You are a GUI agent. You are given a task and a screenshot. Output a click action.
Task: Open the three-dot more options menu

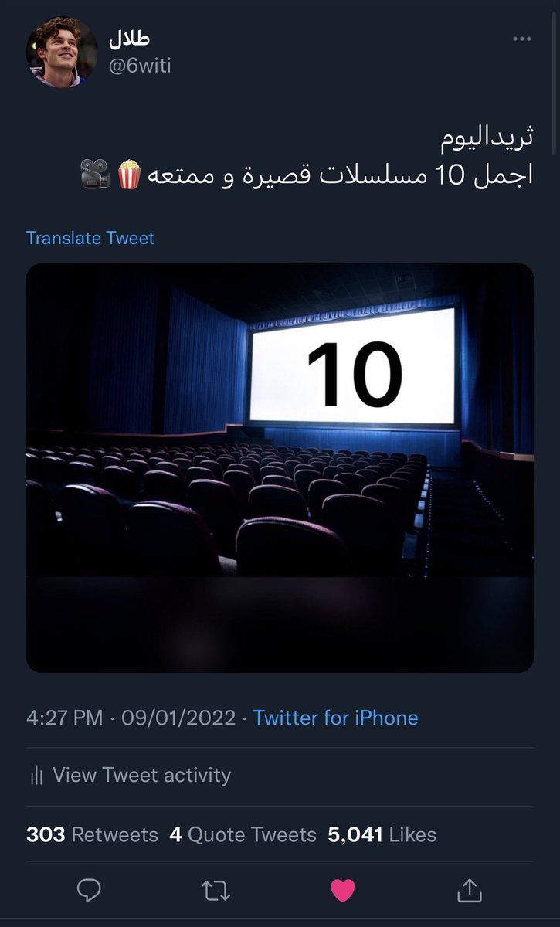tap(523, 40)
